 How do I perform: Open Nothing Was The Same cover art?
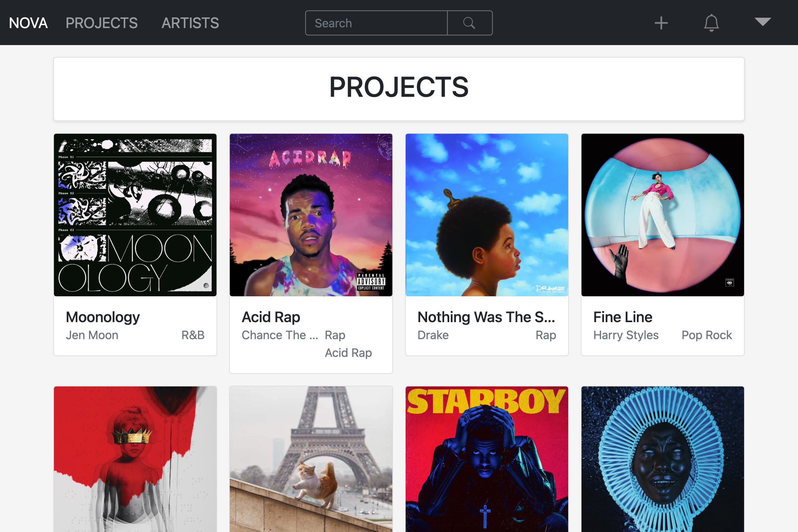(x=487, y=215)
